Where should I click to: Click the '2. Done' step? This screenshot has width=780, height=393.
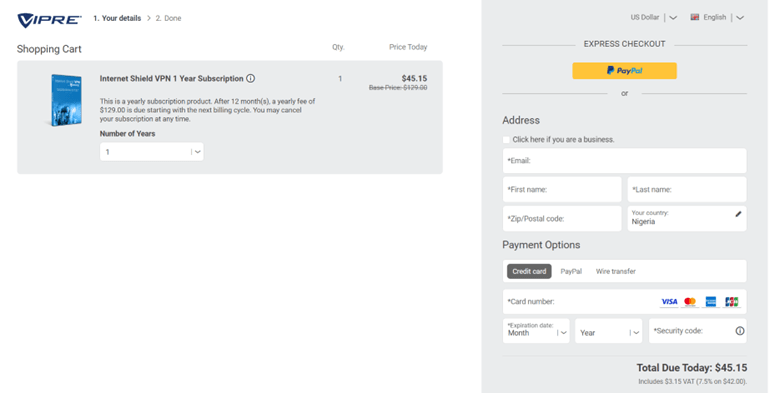point(168,18)
